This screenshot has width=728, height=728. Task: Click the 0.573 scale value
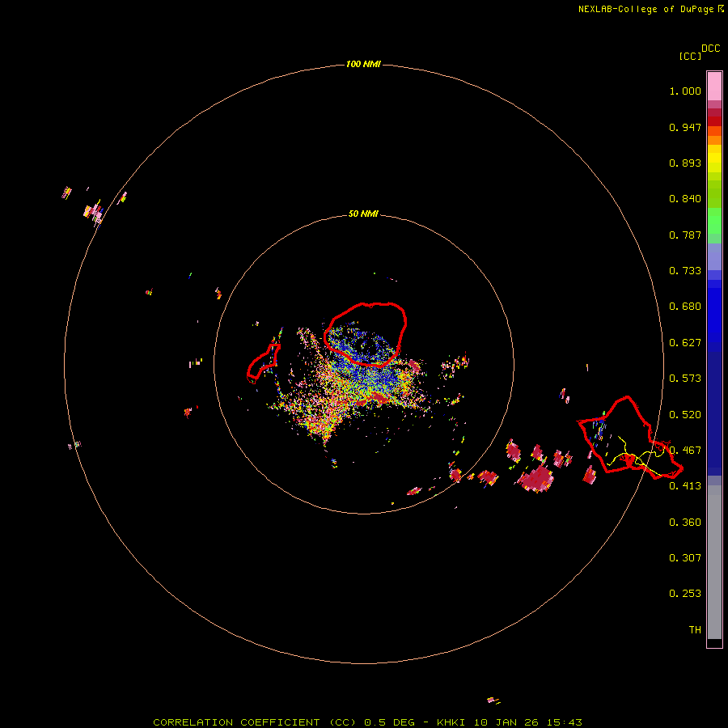pos(685,379)
